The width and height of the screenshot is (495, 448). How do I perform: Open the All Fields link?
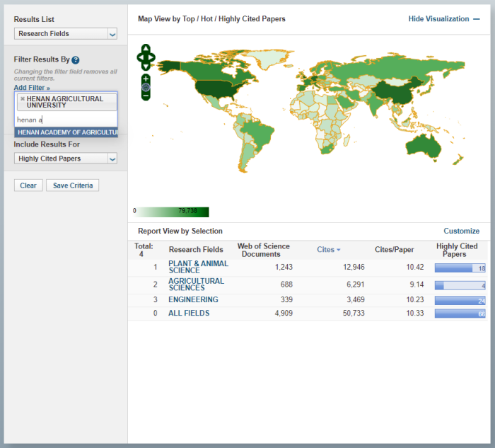pyautogui.click(x=189, y=313)
